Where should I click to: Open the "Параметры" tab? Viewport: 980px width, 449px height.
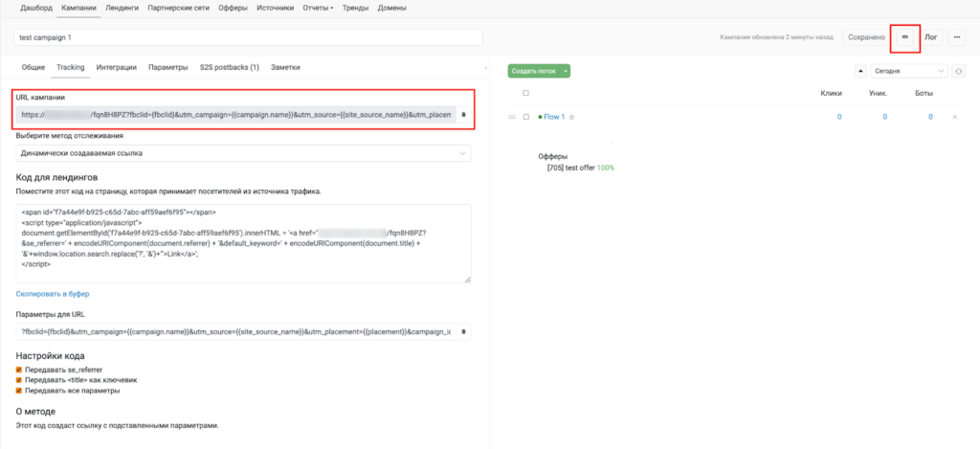point(168,68)
